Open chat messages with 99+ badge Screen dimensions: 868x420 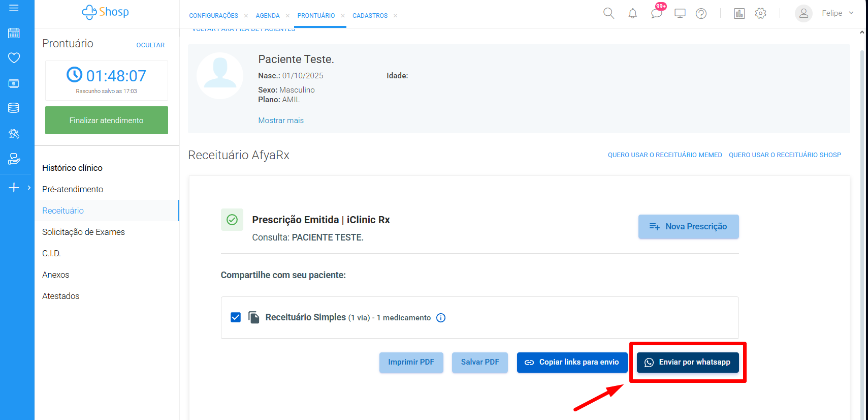(656, 13)
